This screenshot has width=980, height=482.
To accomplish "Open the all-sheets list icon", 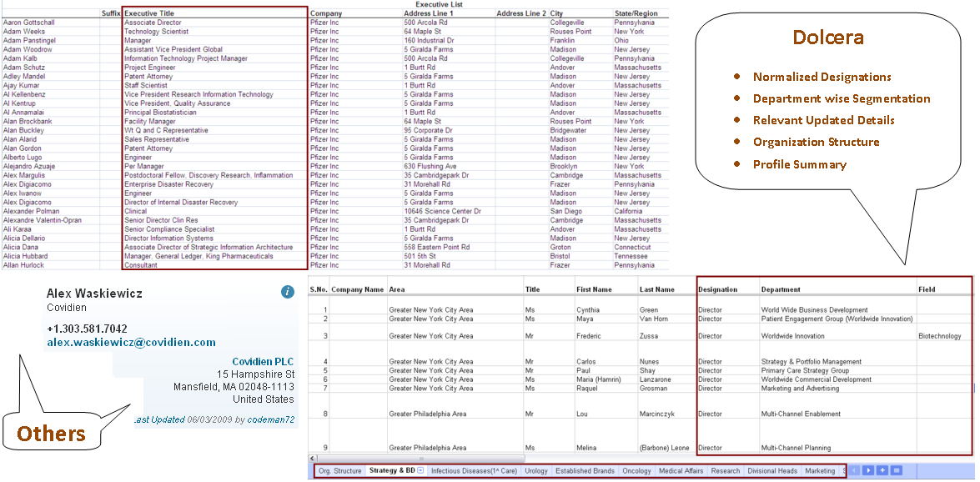I will [x=897, y=470].
